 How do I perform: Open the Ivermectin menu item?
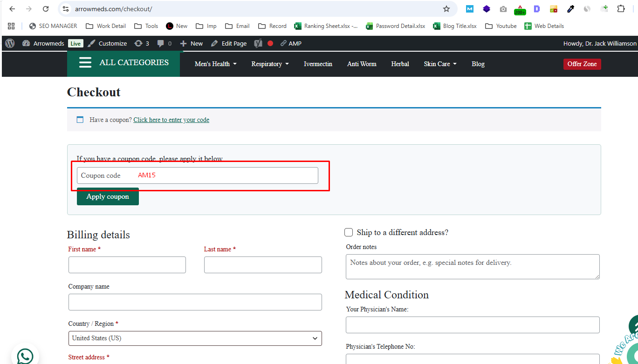318,64
